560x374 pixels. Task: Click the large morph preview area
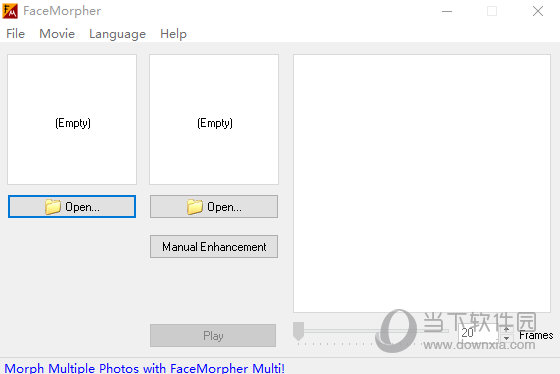click(x=422, y=183)
